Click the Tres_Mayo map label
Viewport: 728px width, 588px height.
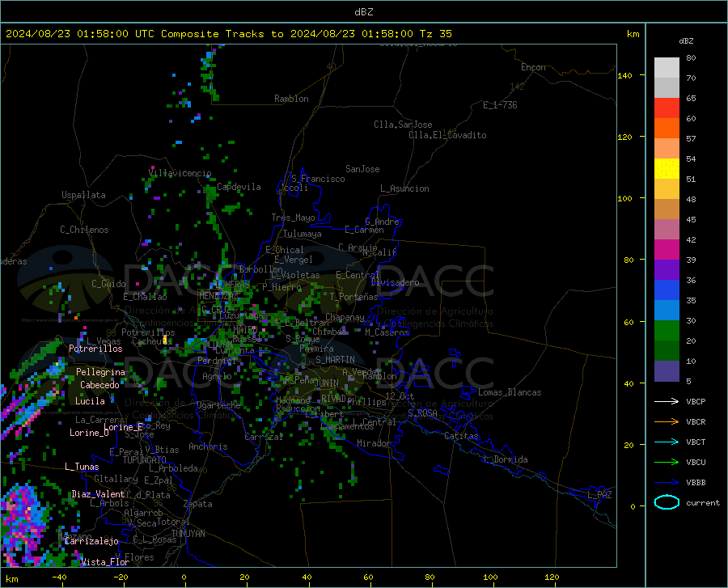(x=293, y=218)
